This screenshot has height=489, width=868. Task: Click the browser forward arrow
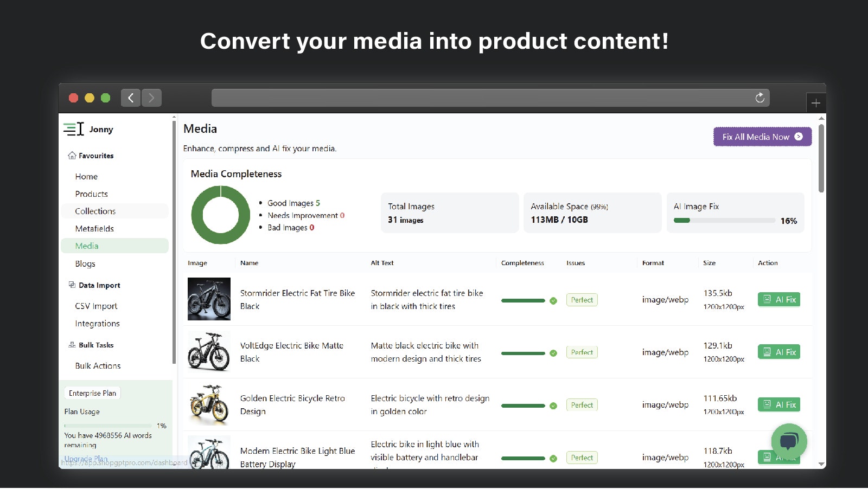151,98
